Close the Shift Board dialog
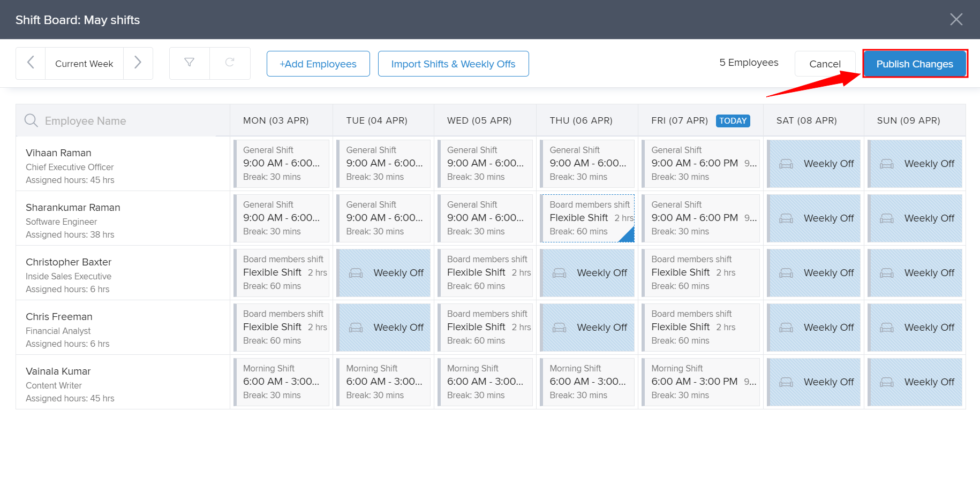Image resolution: width=980 pixels, height=479 pixels. 956,20
